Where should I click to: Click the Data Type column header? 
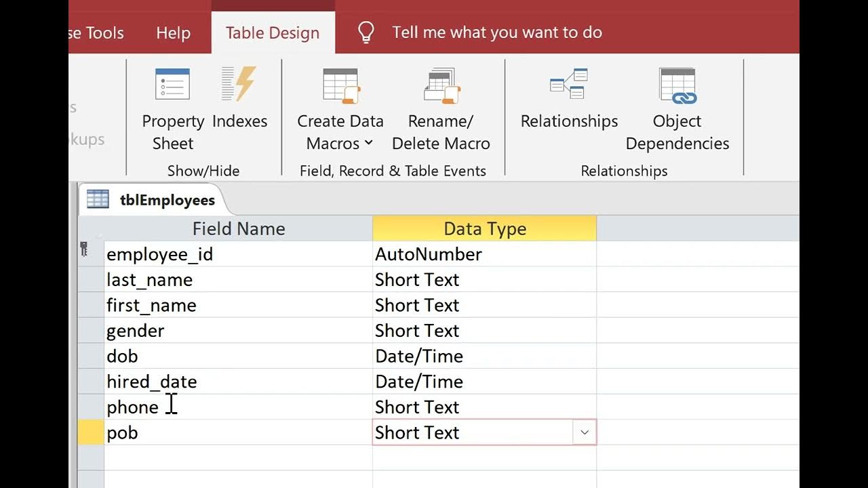pos(484,229)
